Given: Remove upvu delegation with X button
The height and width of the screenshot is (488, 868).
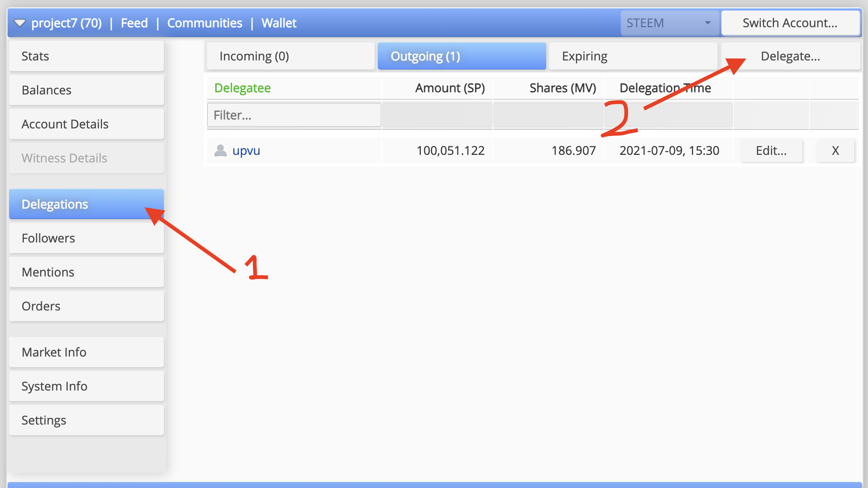Looking at the screenshot, I should (x=835, y=151).
